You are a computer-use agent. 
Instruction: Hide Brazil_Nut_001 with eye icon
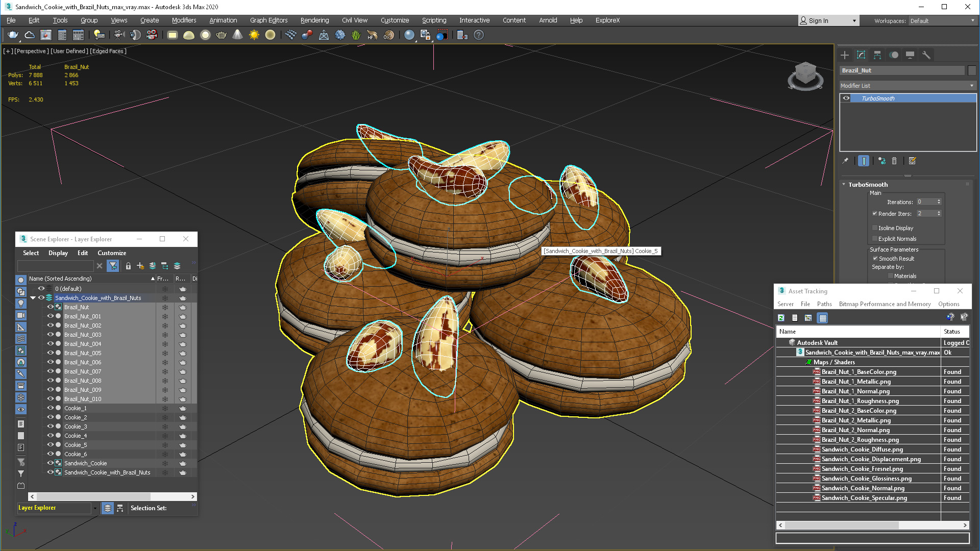pos(51,316)
